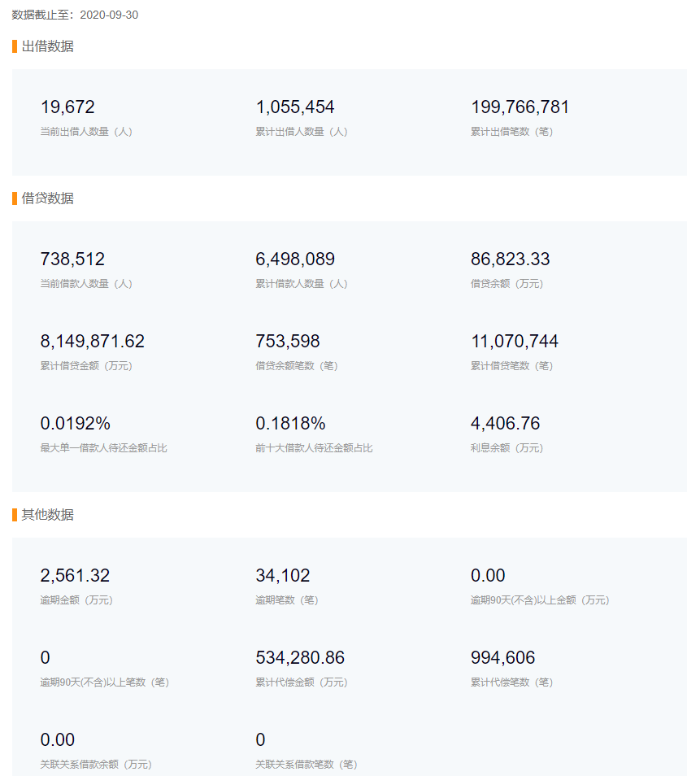
Task: Select the 6,498,089 累计借款人数量 figure
Action: [295, 259]
